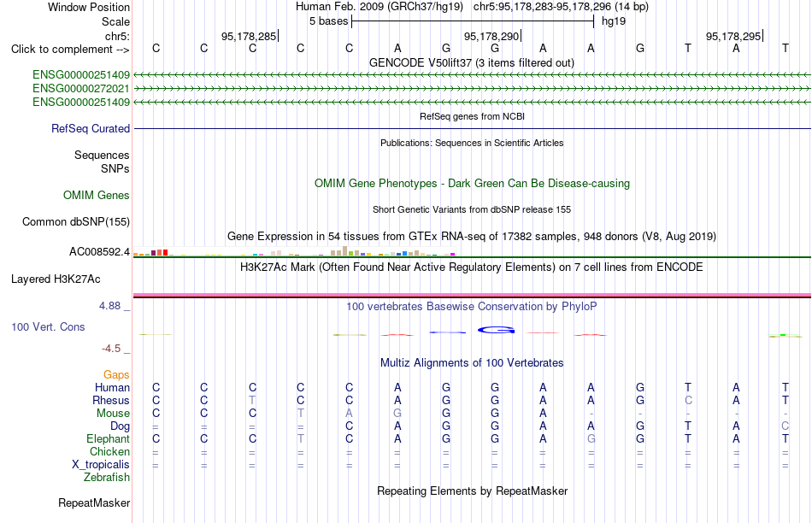The image size is (812, 523).
Task: Select the Chicken species label
Action: click(109, 451)
